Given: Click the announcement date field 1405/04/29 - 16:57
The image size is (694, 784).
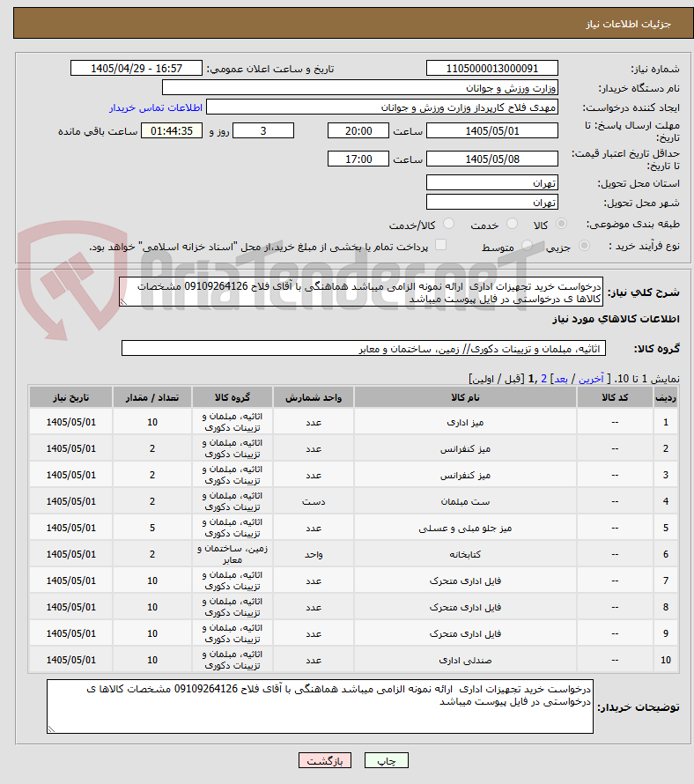Looking at the screenshot, I should click(x=137, y=68).
